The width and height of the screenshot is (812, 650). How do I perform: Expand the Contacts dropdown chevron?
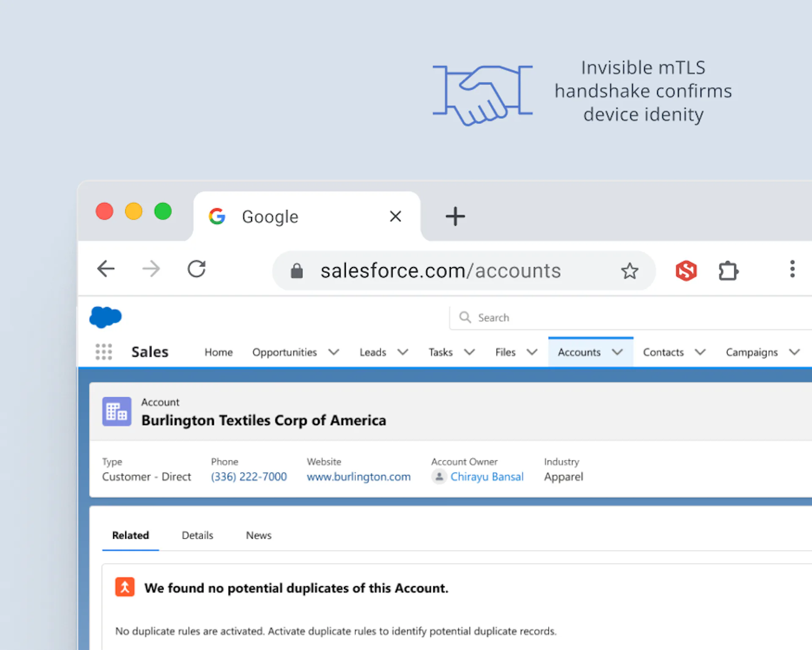[x=700, y=352]
